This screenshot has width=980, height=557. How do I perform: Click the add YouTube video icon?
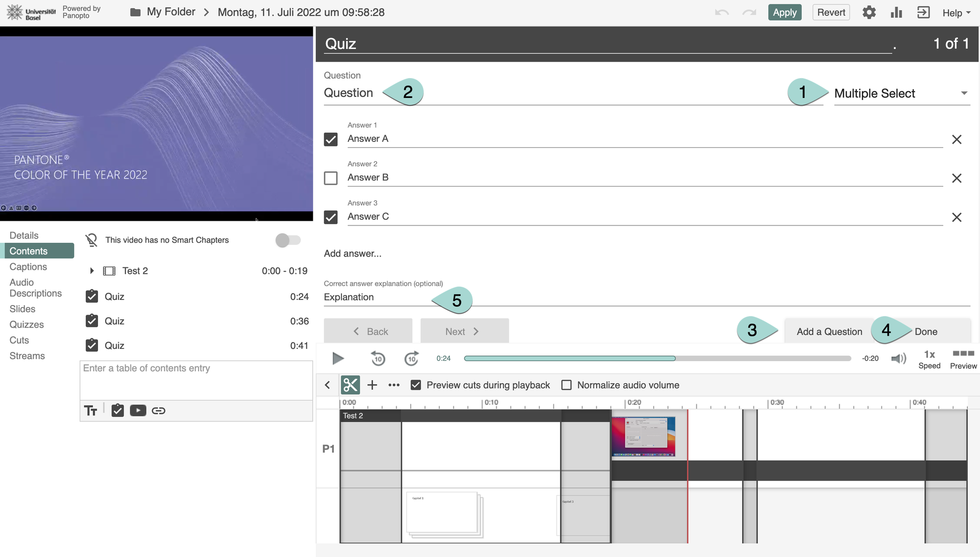[x=138, y=411]
